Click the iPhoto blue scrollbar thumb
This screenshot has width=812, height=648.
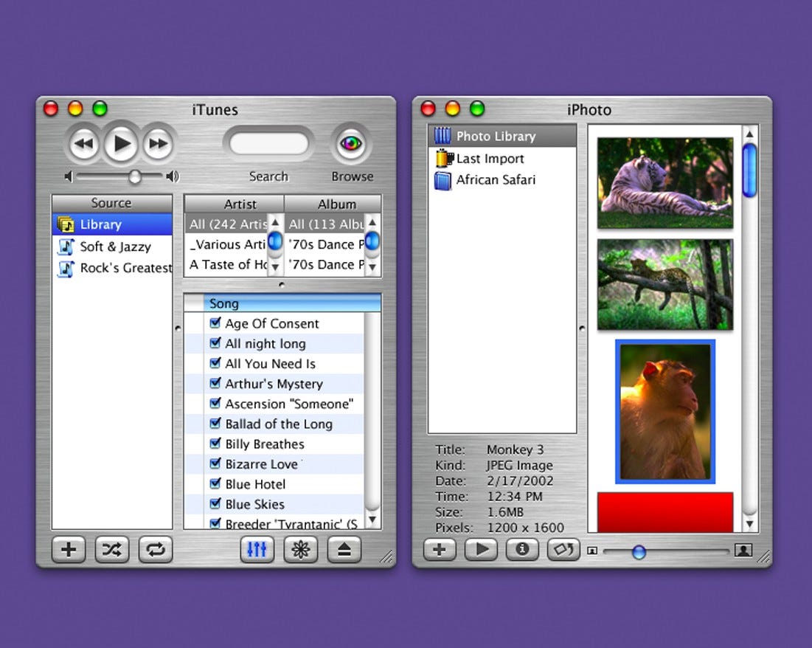[x=749, y=170]
